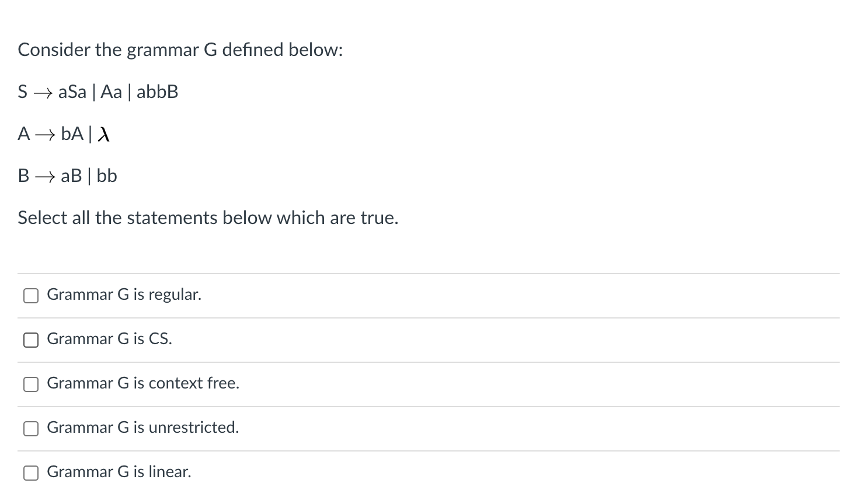
Task: Click the production rule 'S → aSa | Aa | abbB'
Action: tap(98, 92)
